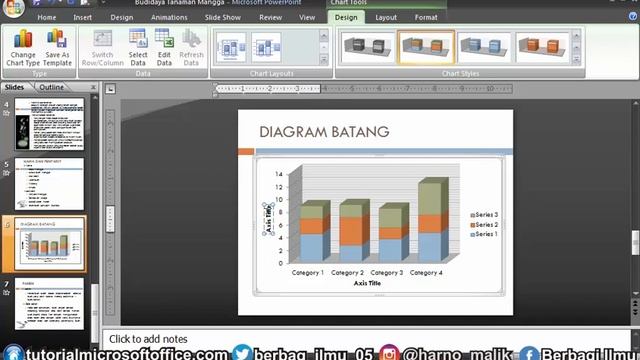Apply the first chart layout thumbnail
This screenshot has height=360, width=640.
(231, 47)
